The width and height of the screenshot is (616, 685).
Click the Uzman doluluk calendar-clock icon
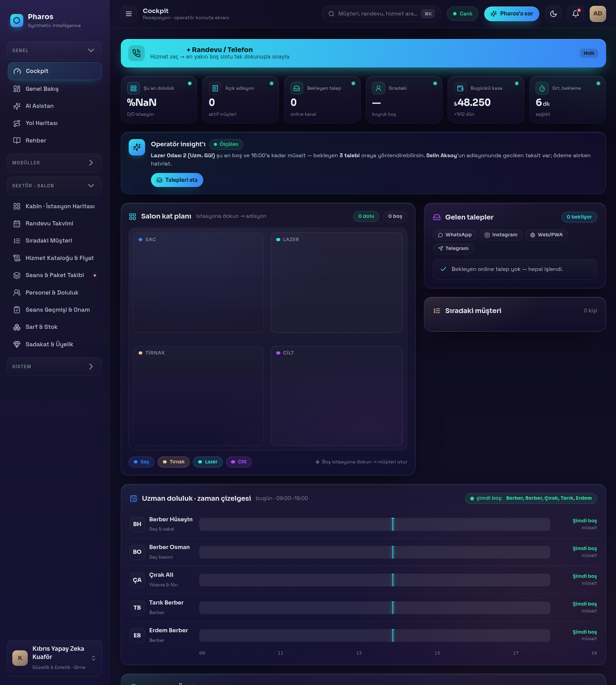[133, 498]
